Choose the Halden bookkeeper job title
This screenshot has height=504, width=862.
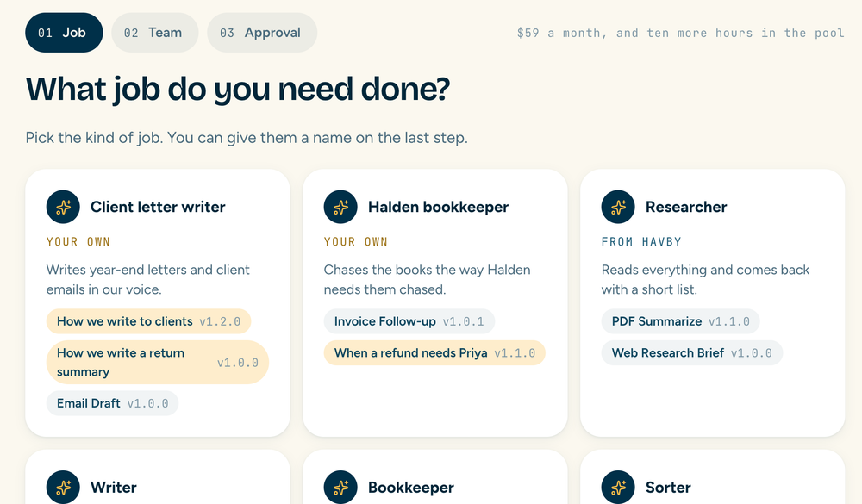point(438,208)
